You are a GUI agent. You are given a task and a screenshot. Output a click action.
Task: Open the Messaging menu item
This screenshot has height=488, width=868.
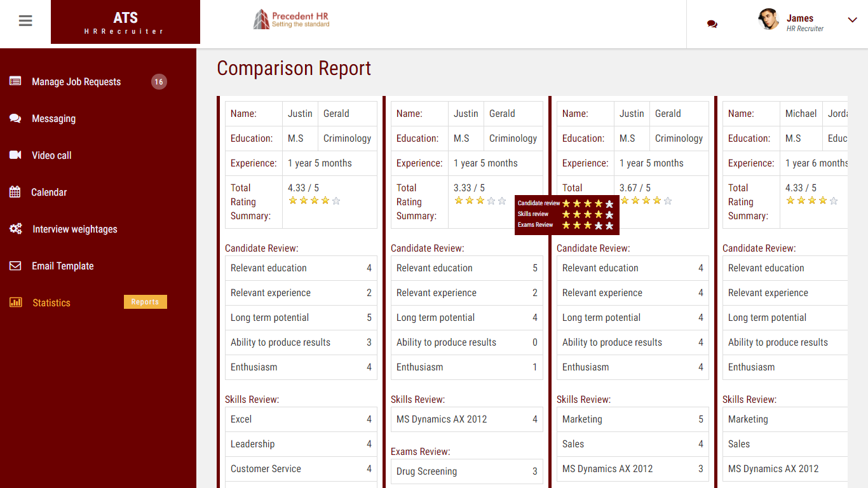(x=53, y=118)
